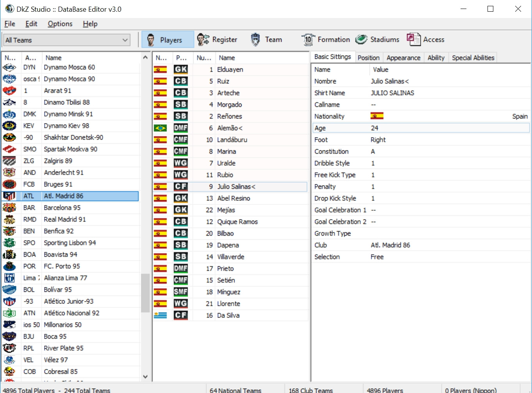This screenshot has width=532, height=393.
Task: Click the Value column header
Action: tap(449, 69)
